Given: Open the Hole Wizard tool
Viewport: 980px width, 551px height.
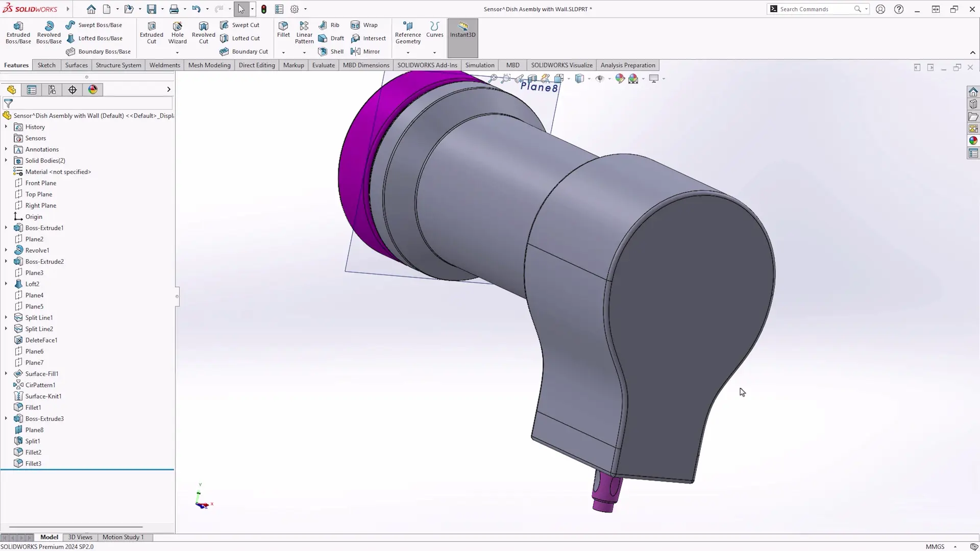Looking at the screenshot, I should click(177, 32).
